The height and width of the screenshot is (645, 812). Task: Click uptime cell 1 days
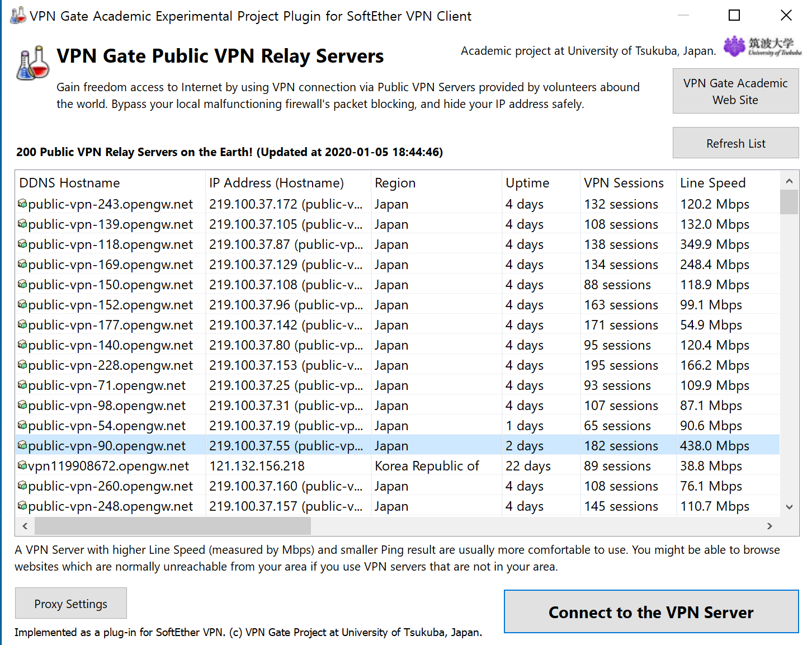coord(525,426)
